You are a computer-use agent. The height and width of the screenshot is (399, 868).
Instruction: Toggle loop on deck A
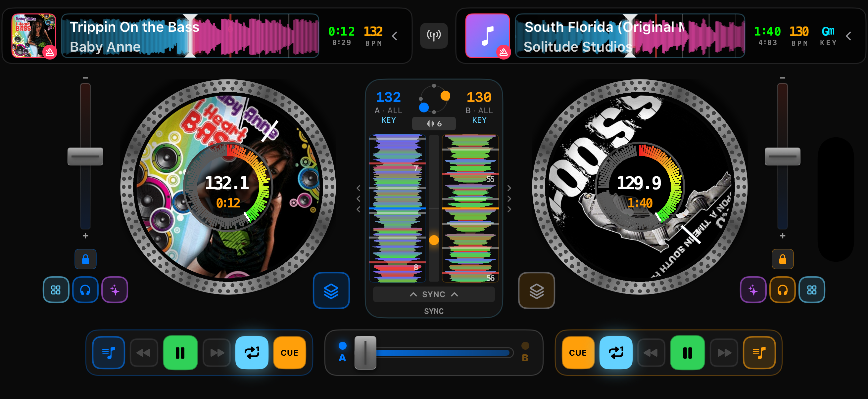[x=252, y=353]
